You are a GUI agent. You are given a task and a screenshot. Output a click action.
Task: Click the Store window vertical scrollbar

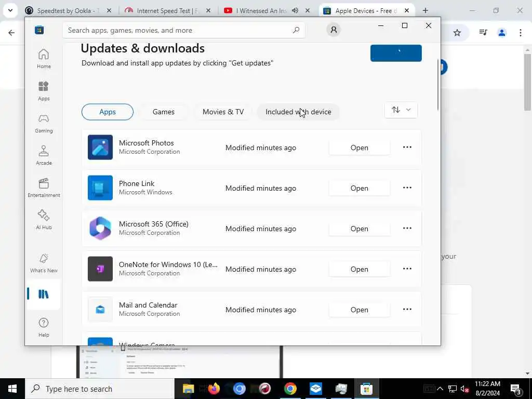tap(438, 85)
